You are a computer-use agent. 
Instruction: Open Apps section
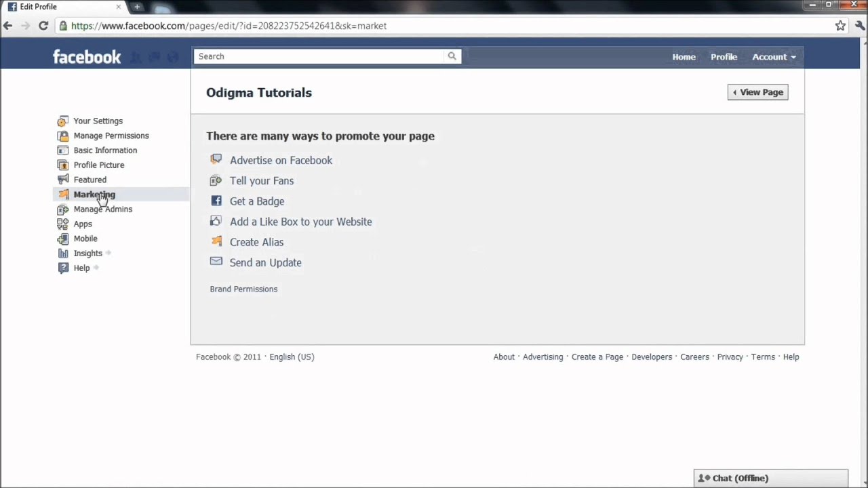pos(83,224)
